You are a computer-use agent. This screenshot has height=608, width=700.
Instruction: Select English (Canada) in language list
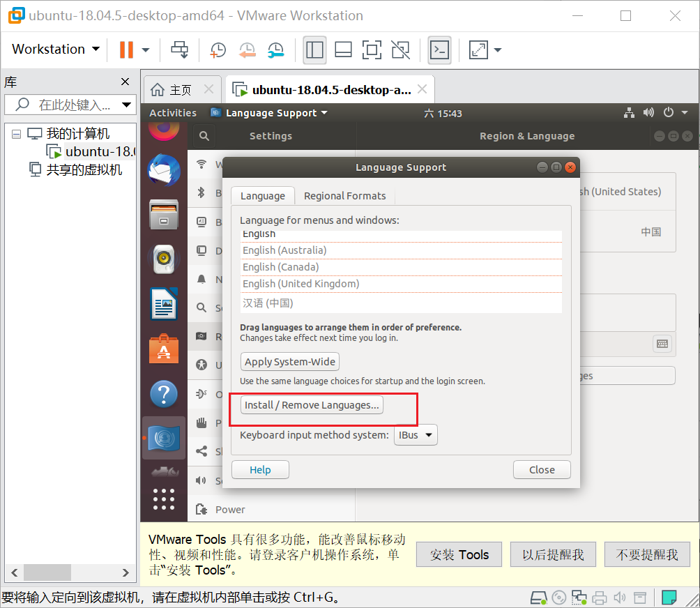click(x=401, y=267)
